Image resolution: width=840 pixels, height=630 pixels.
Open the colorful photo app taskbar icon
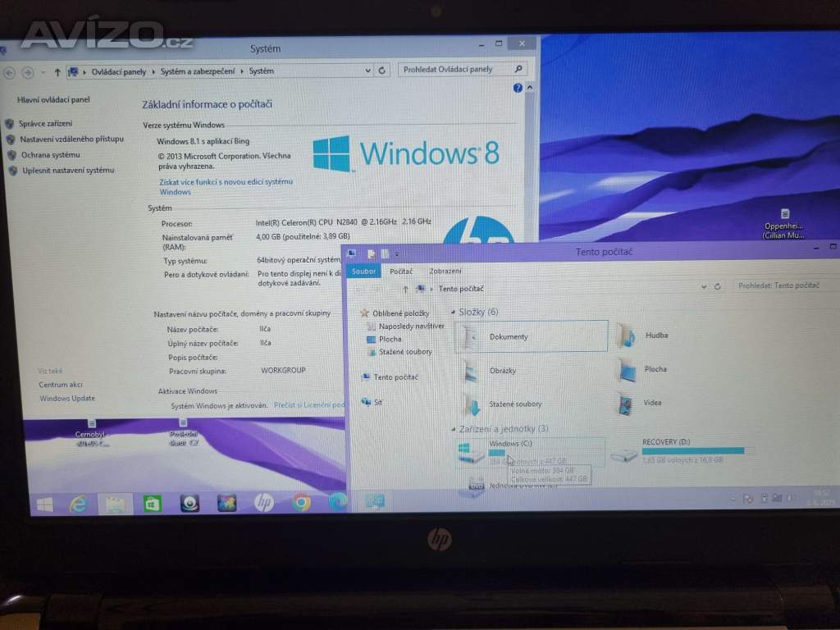point(226,503)
